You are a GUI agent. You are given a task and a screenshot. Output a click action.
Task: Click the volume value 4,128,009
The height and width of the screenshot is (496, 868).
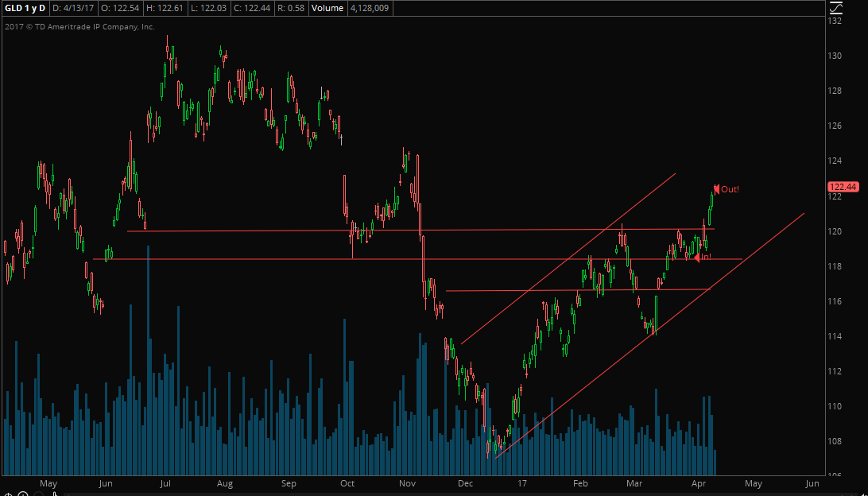click(371, 8)
